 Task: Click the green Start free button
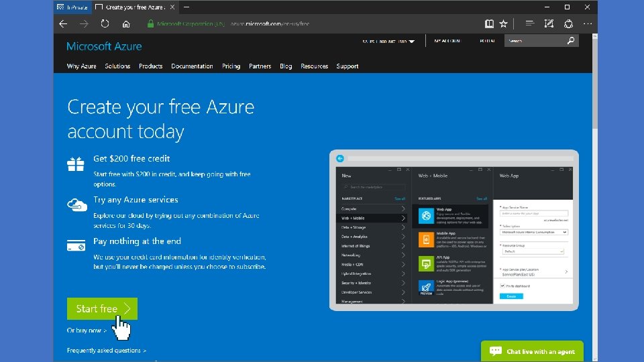102,308
